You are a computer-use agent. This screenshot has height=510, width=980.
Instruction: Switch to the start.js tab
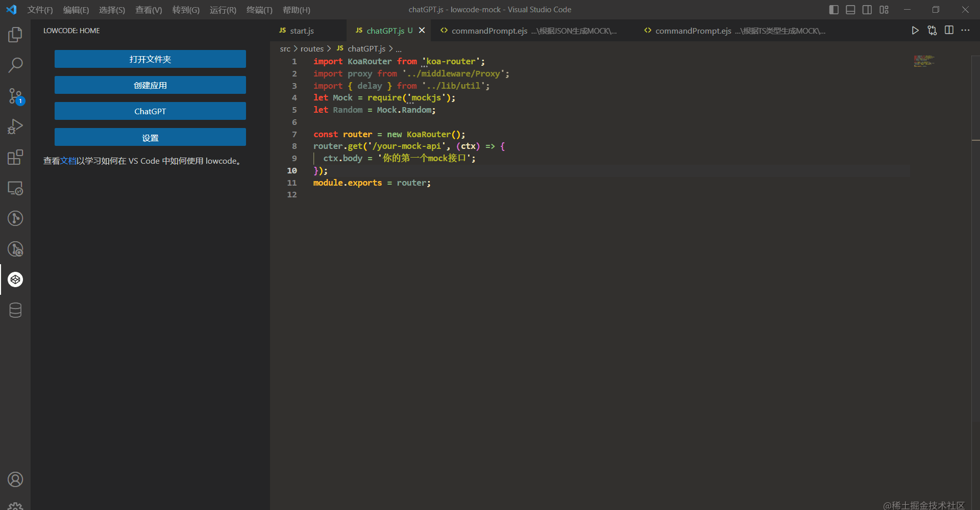pos(308,31)
